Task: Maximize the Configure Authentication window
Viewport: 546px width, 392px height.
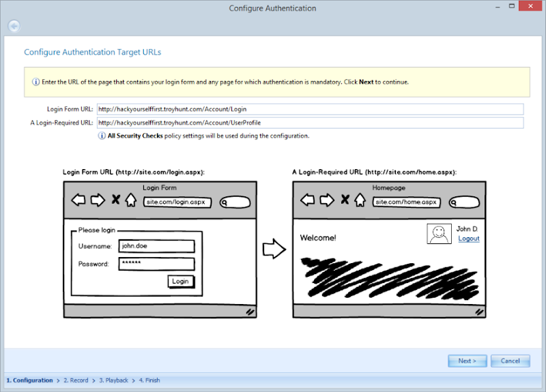Action: pyautogui.click(x=511, y=6)
